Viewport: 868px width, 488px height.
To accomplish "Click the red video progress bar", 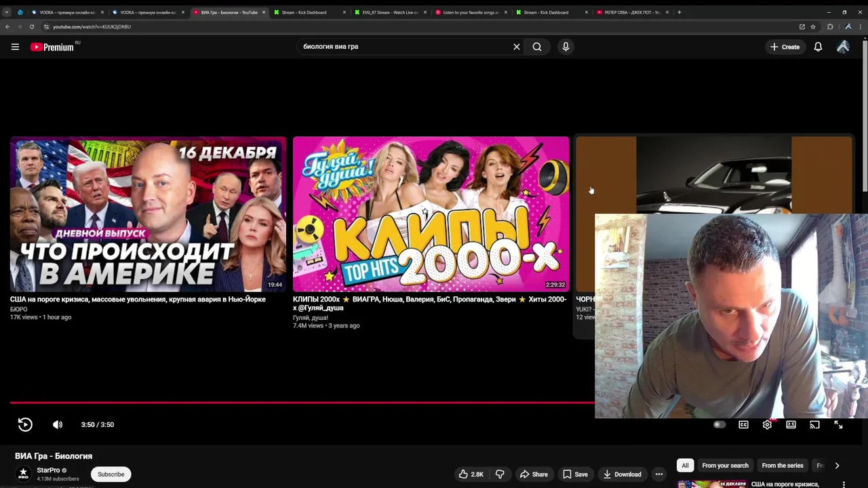I will [302, 403].
